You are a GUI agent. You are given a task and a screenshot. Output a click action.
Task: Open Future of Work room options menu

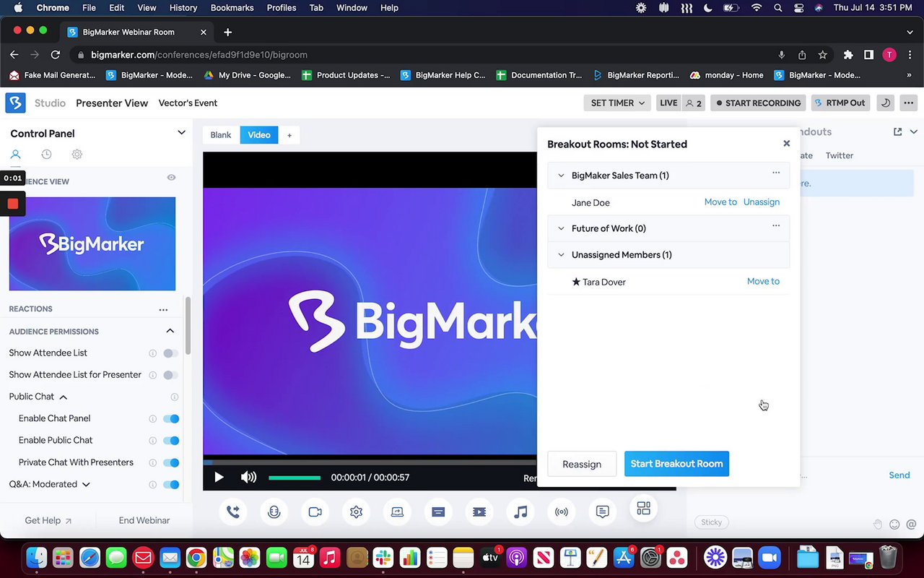pos(776,225)
